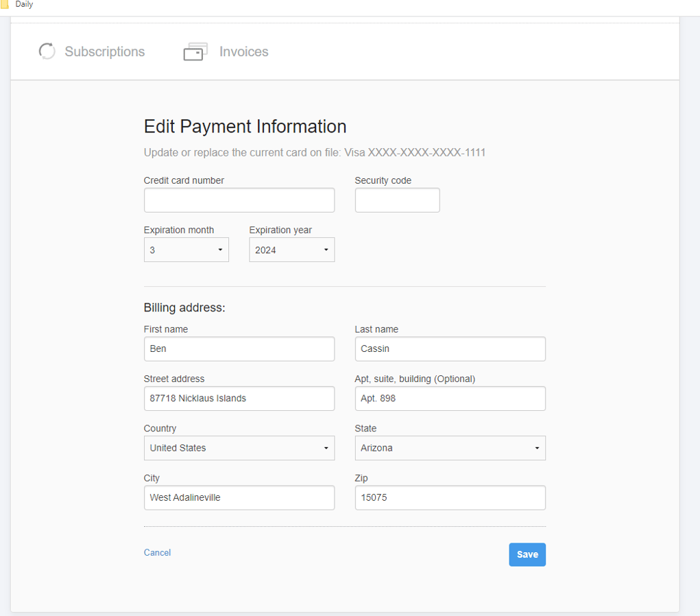The height and width of the screenshot is (616, 700).
Task: Click the Save button
Action: (x=527, y=554)
